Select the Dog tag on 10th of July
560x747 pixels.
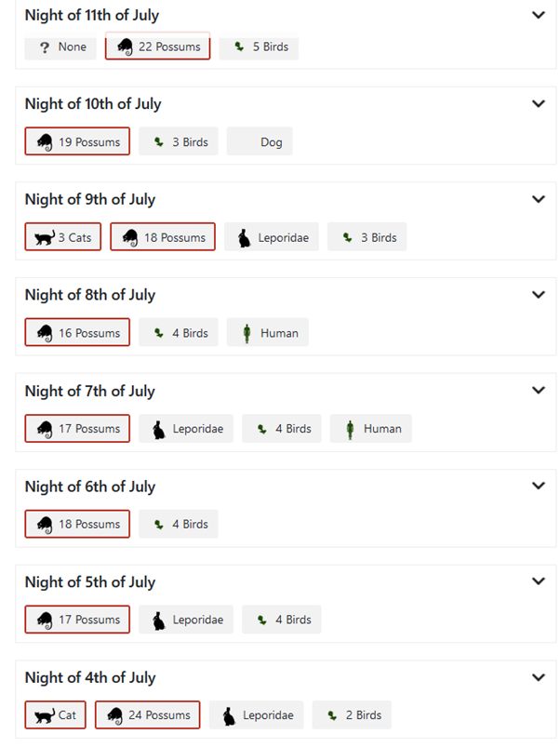click(260, 141)
